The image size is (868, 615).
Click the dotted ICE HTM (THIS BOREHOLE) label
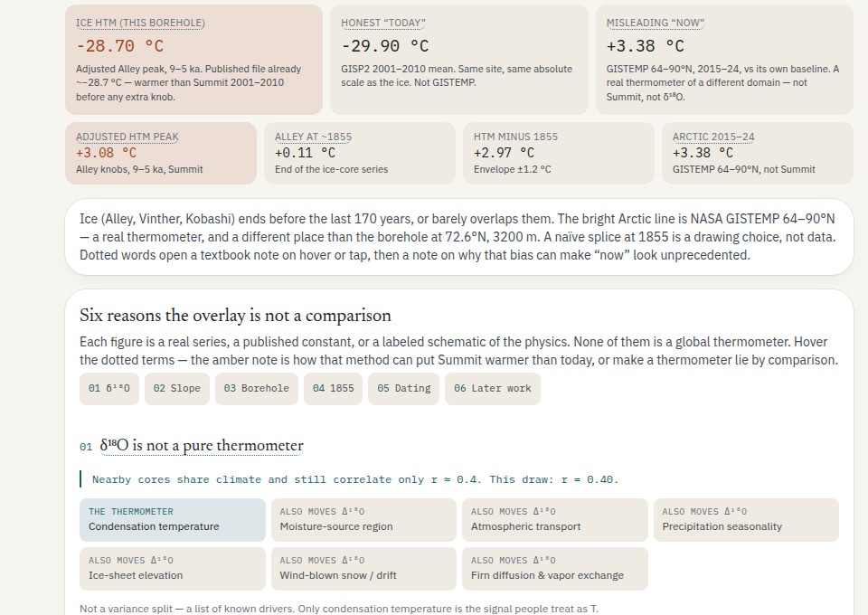140,24
